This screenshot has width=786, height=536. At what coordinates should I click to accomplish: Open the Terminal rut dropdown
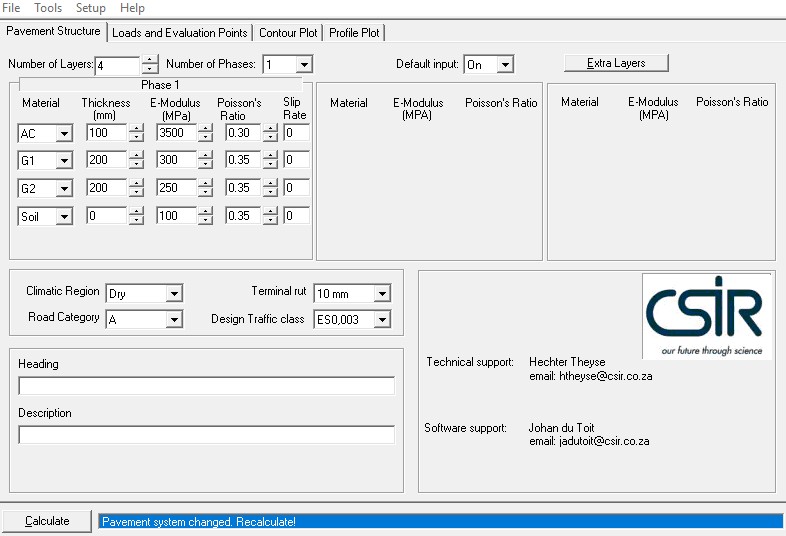pyautogui.click(x=382, y=293)
